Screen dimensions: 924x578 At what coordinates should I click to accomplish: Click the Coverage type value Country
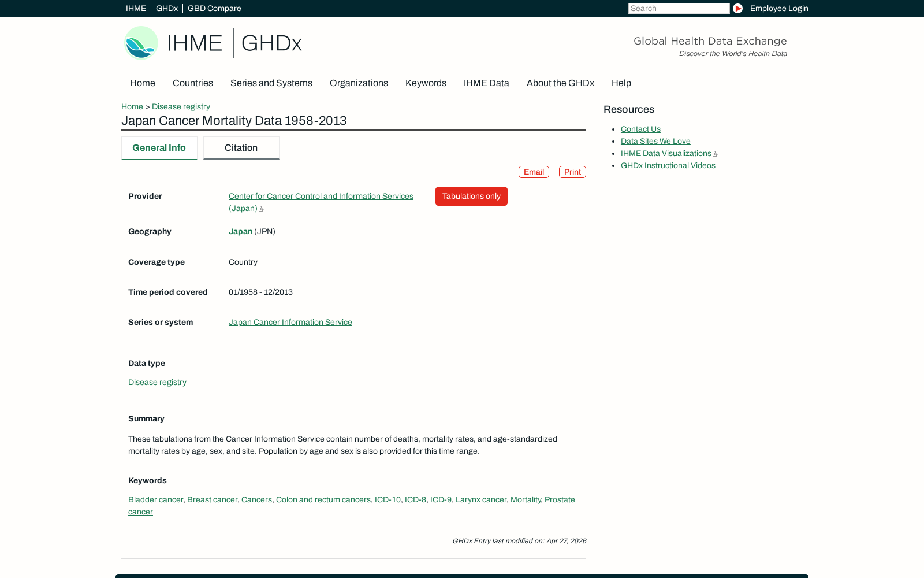tap(243, 262)
